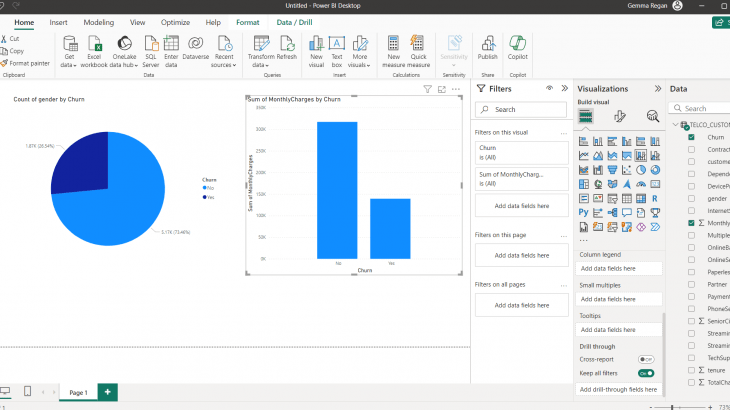Image resolution: width=730 pixels, height=410 pixels.
Task: Enable Cross-report drill through toggle
Action: coord(646,359)
